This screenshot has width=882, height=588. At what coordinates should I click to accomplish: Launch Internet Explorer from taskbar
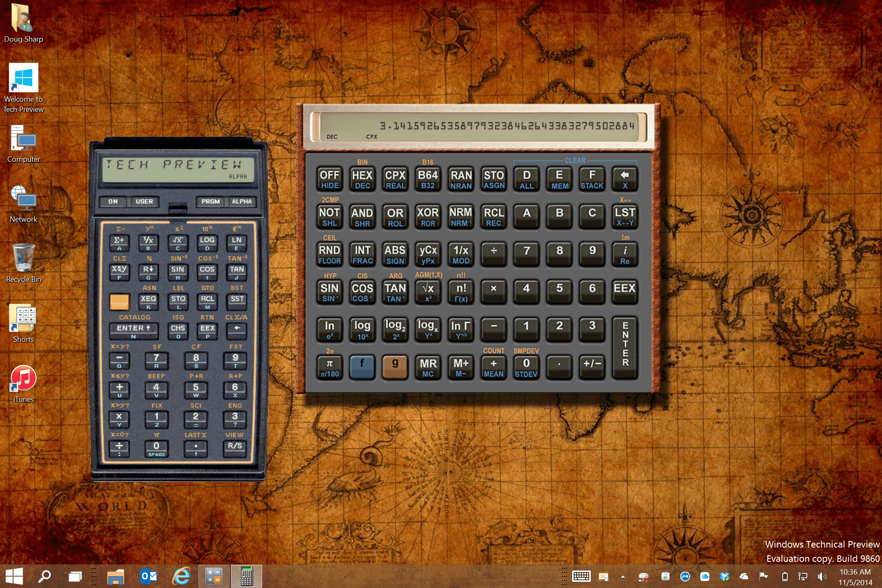[181, 576]
